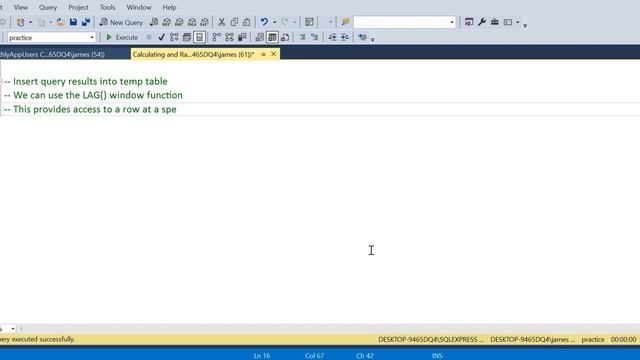Toggle Include Live Query Statistics
This screenshot has height=360, width=640.
(229, 38)
